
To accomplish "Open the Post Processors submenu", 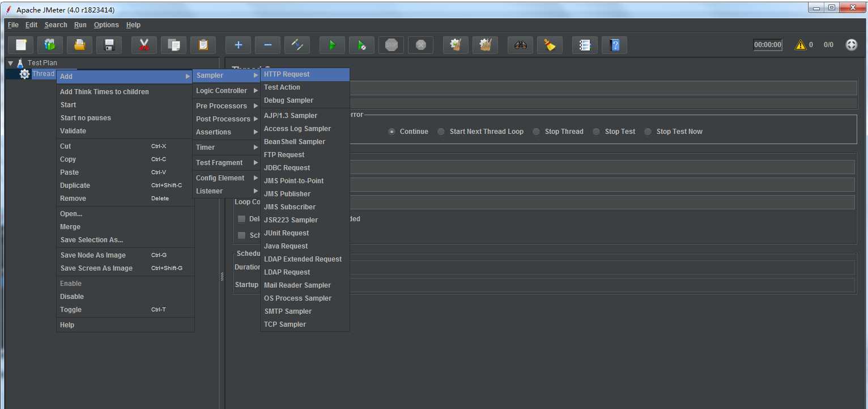I will click(x=227, y=119).
